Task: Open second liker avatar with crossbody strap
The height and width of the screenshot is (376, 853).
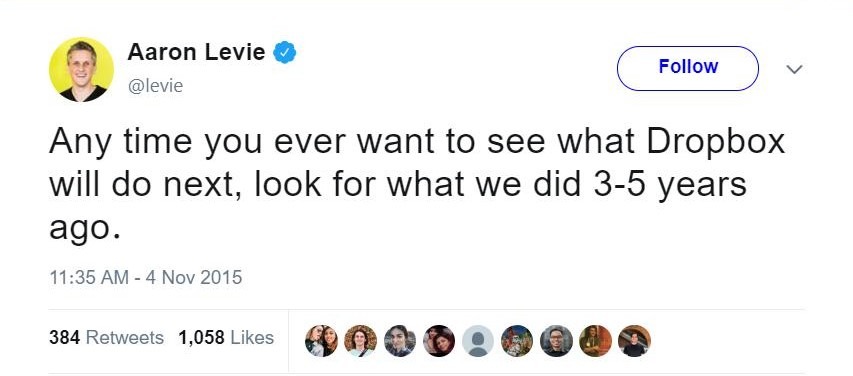Action: (360, 341)
